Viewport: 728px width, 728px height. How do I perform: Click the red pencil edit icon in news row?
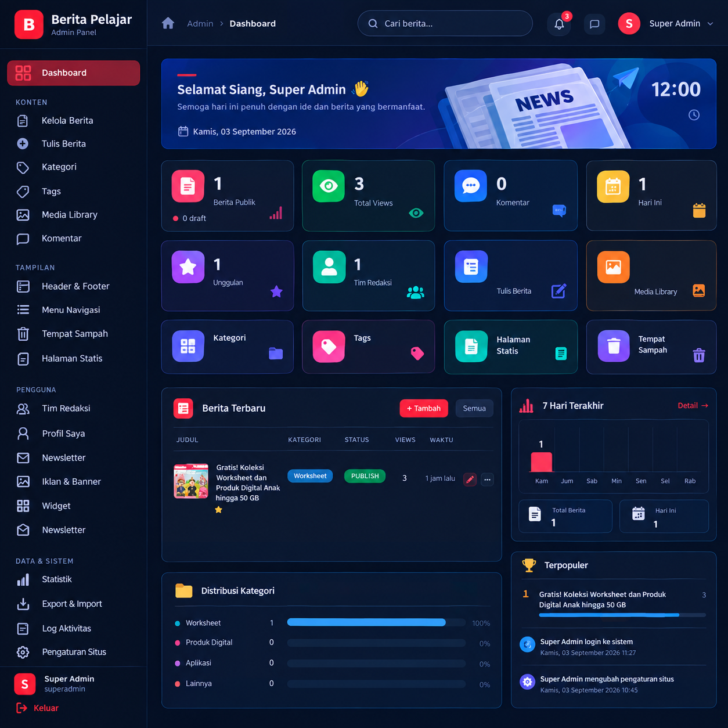[x=470, y=479]
